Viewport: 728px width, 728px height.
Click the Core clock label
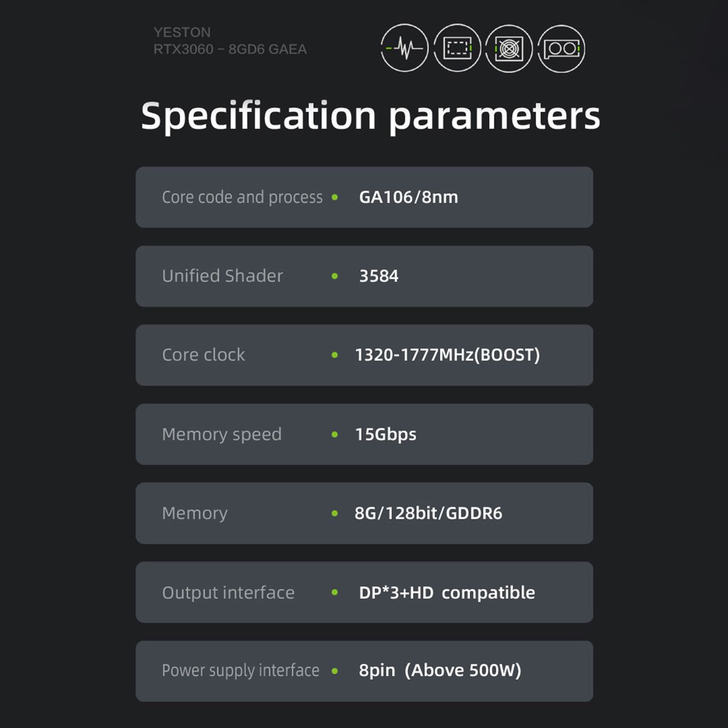203,355
